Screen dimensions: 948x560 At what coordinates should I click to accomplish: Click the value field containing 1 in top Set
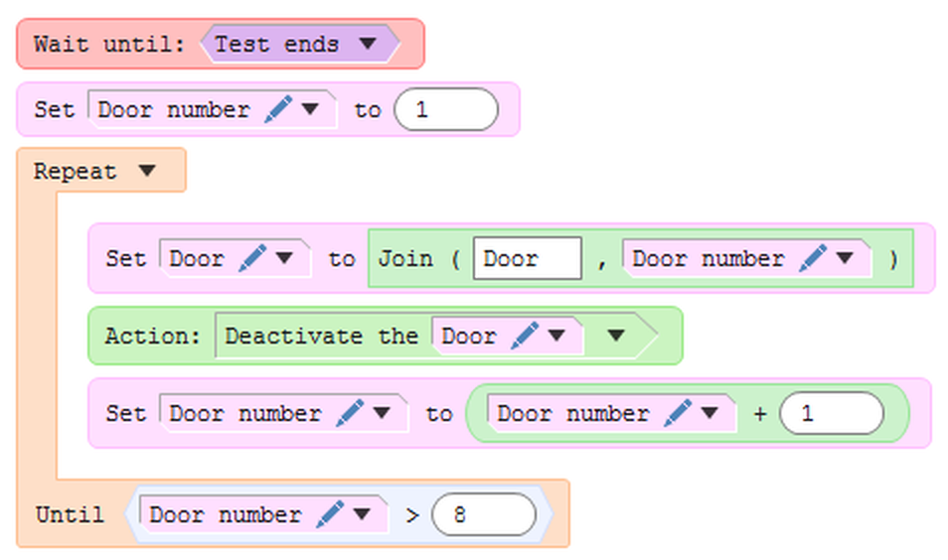(445, 110)
